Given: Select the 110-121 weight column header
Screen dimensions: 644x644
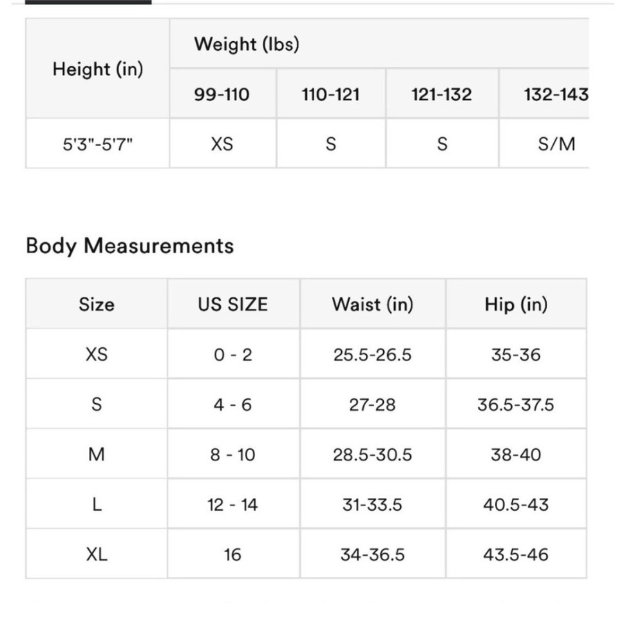Looking at the screenshot, I should pyautogui.click(x=331, y=94).
